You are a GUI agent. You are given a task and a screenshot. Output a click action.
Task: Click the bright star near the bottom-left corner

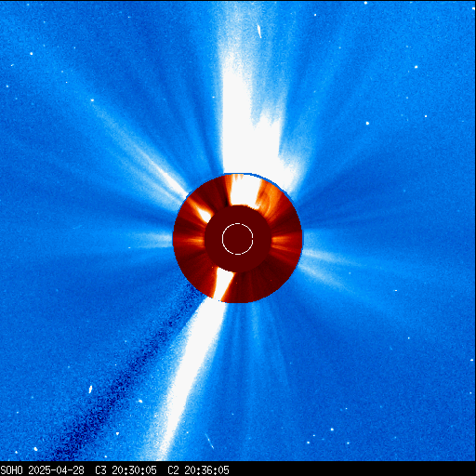click(x=35, y=449)
